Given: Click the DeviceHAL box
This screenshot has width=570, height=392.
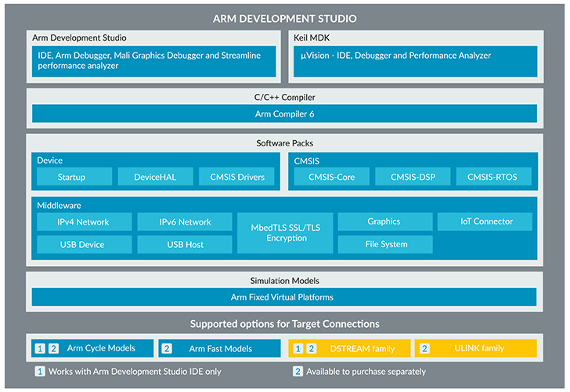Looking at the screenshot, I should point(155,177).
